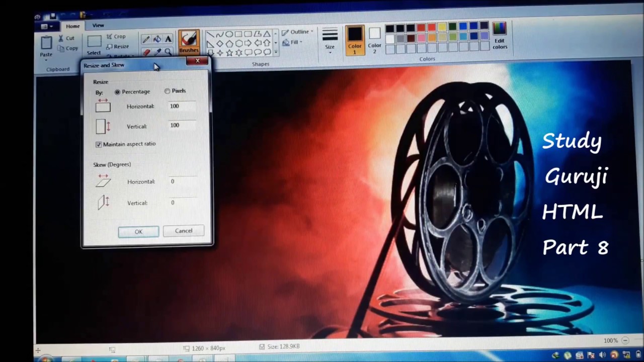Select the Color 2 box
The image size is (644, 362).
coord(374,41)
